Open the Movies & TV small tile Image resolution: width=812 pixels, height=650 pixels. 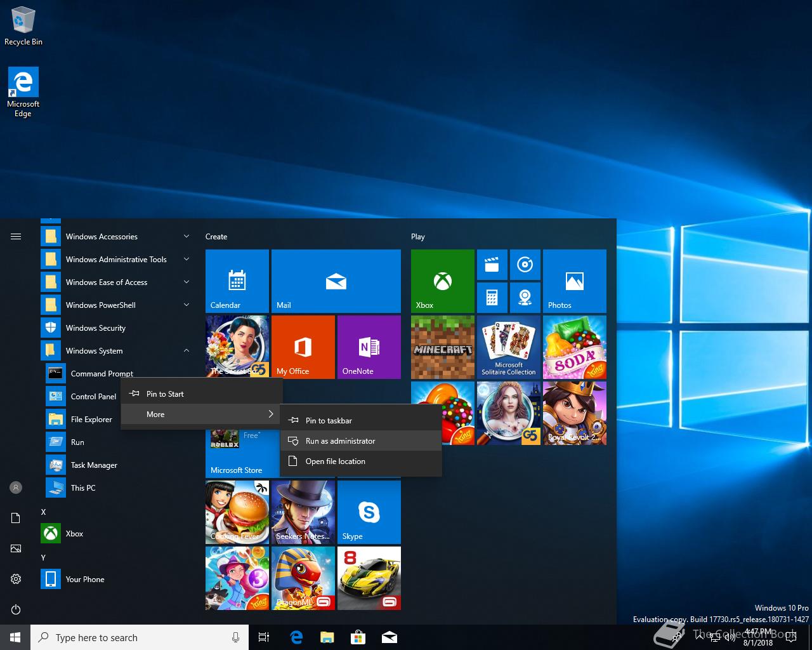[492, 265]
